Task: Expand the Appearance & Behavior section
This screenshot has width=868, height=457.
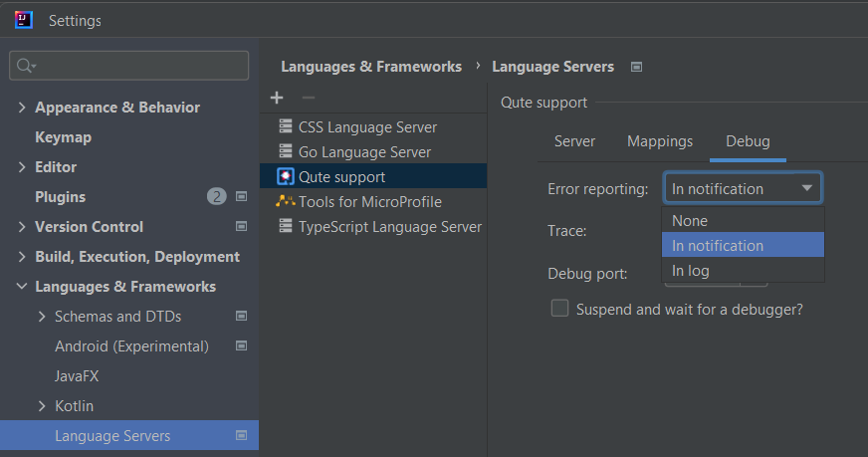Action: [x=22, y=107]
